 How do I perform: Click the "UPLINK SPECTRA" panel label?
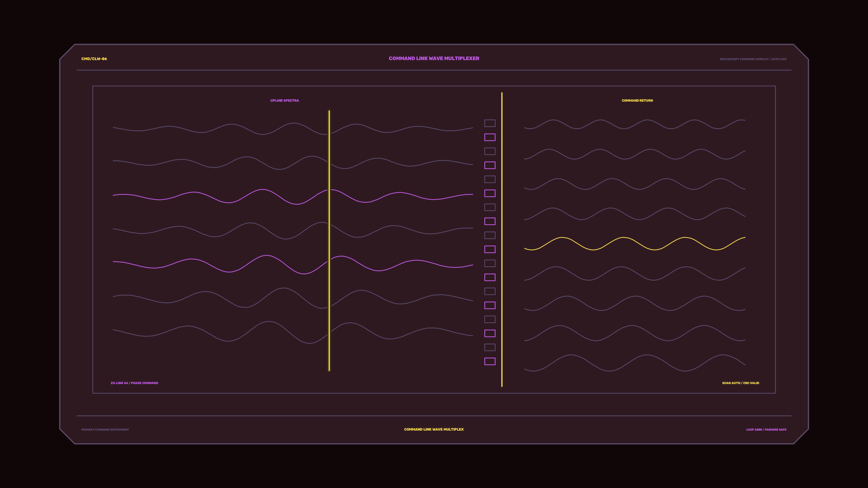[x=284, y=100]
